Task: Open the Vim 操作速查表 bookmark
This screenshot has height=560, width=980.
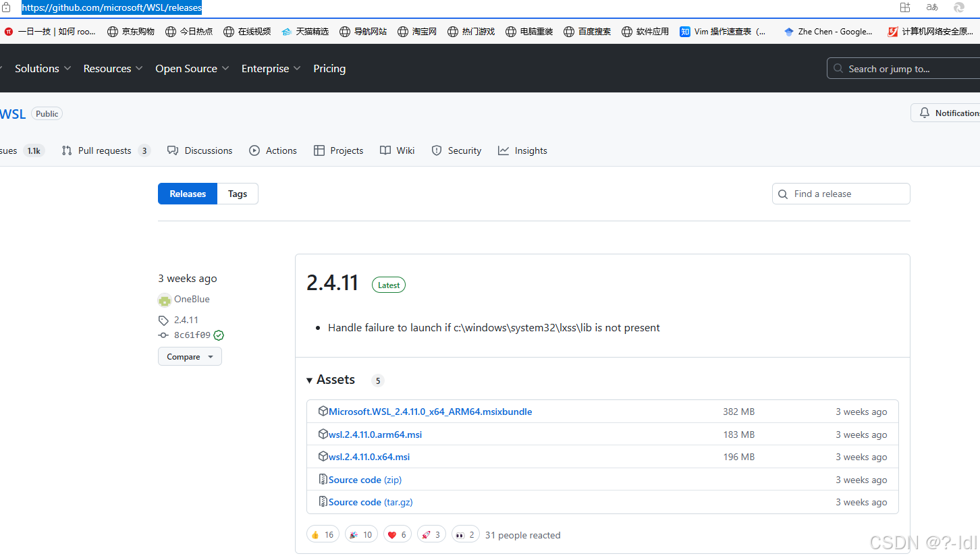Action: click(724, 32)
